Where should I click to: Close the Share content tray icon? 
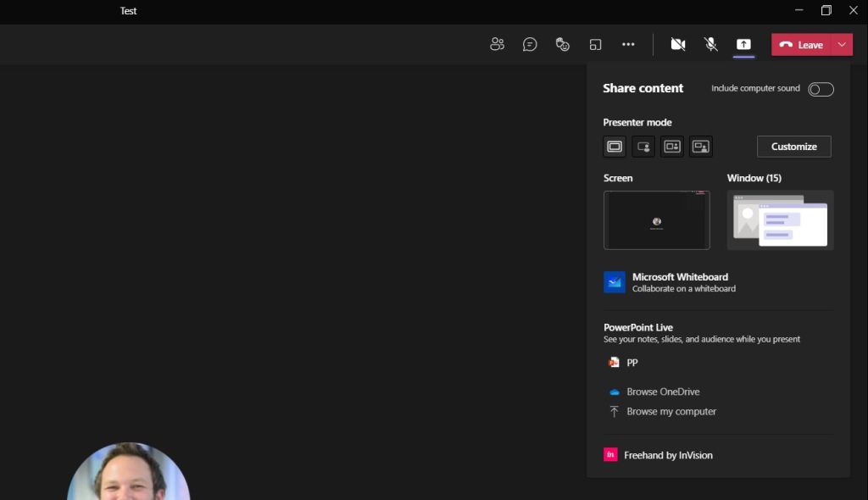743,45
